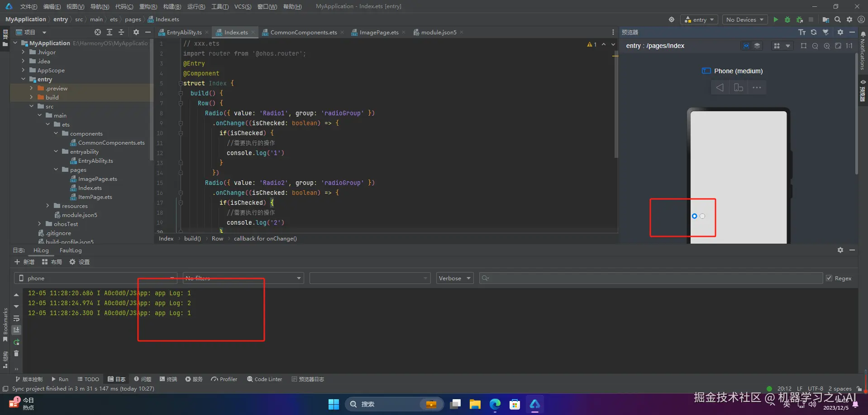This screenshot has width=868, height=415.
Task: Click the back arrow in previewer
Action: [720, 88]
